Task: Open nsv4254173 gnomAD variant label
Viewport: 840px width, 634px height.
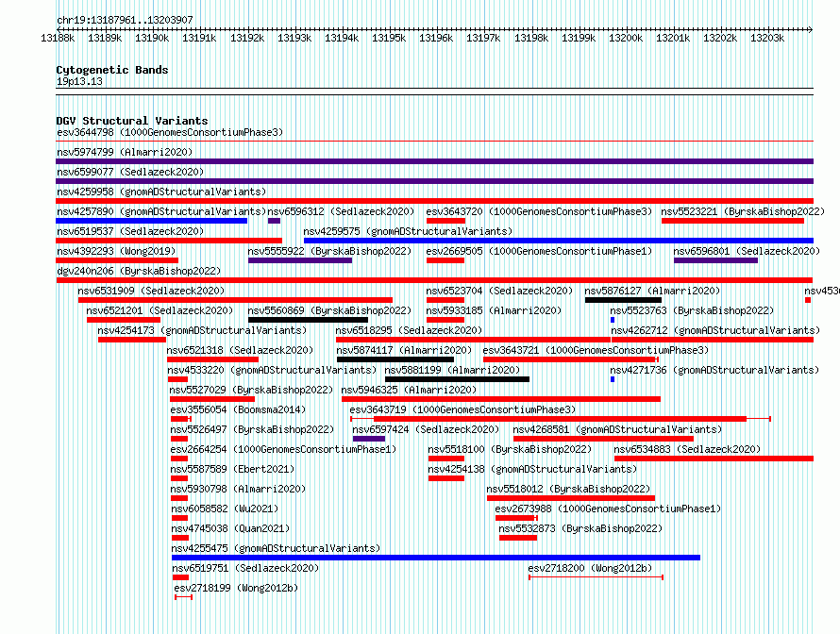Action: [x=202, y=330]
